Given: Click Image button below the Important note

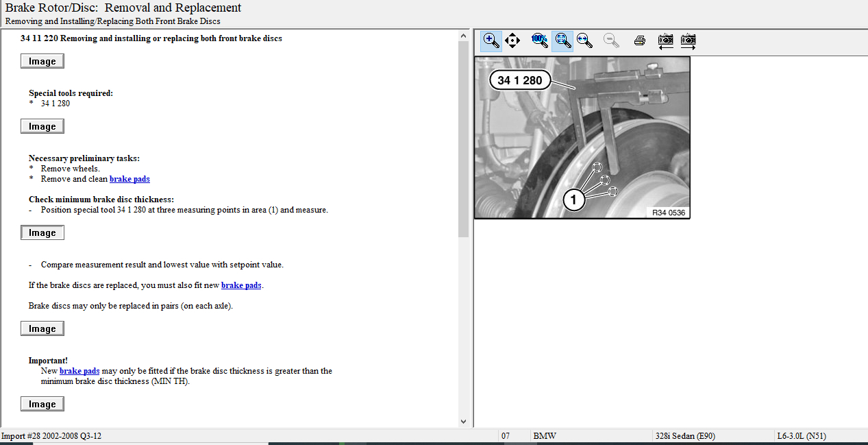Looking at the screenshot, I should point(42,404).
